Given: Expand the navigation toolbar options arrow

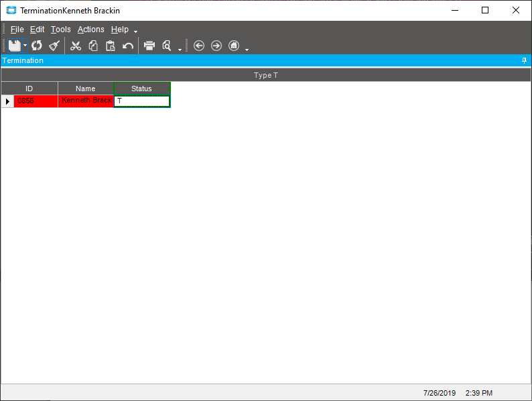Looking at the screenshot, I should point(247,50).
